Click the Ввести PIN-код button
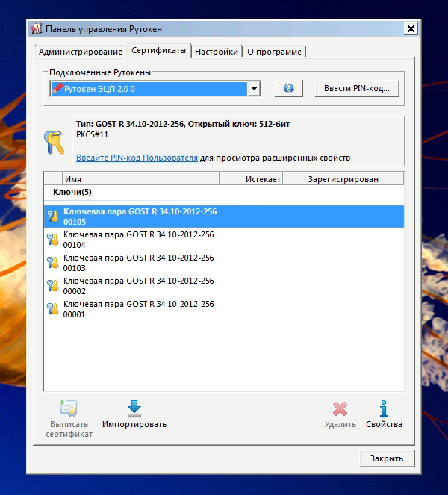Image resolution: width=448 pixels, height=495 pixels. 357,88
